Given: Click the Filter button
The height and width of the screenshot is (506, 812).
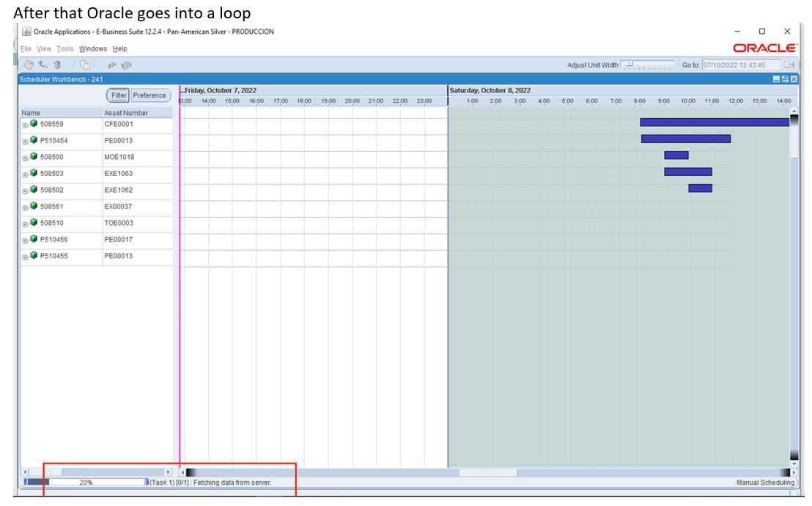Looking at the screenshot, I should (117, 95).
